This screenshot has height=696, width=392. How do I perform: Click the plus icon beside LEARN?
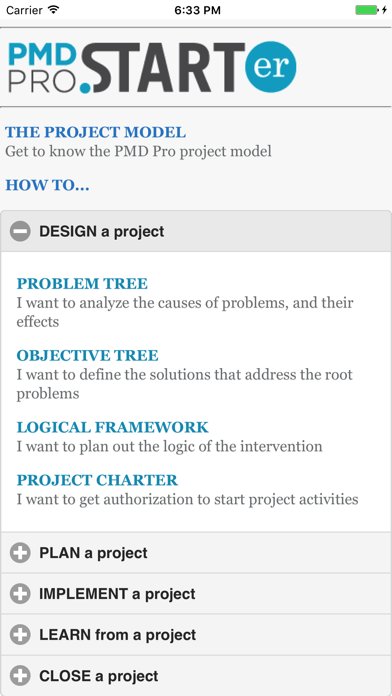pyautogui.click(x=20, y=635)
